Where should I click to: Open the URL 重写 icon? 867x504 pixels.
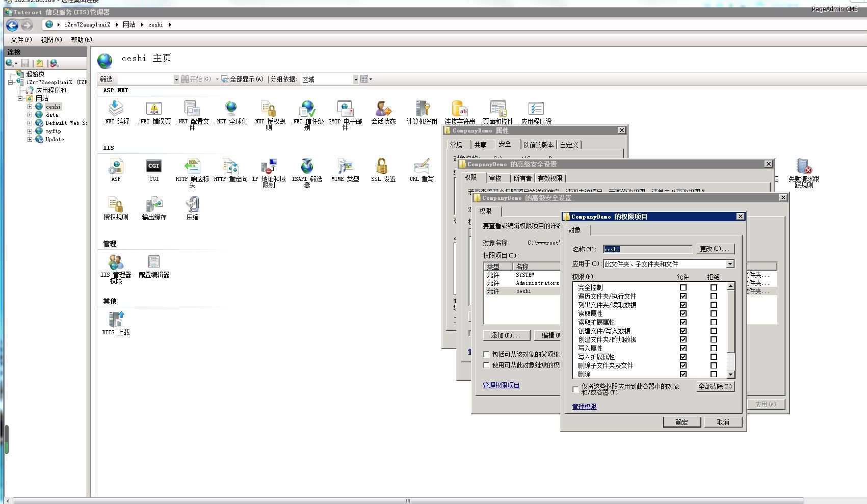pos(422,166)
